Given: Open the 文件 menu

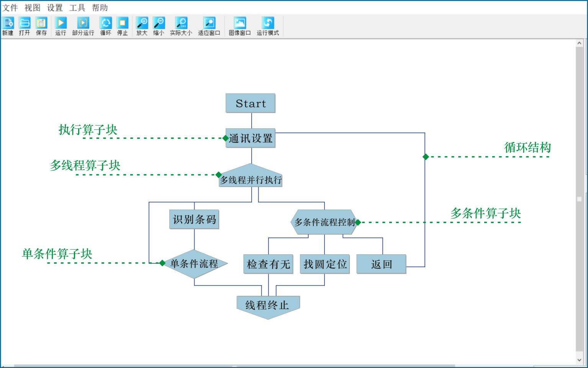Looking at the screenshot, I should [10, 8].
